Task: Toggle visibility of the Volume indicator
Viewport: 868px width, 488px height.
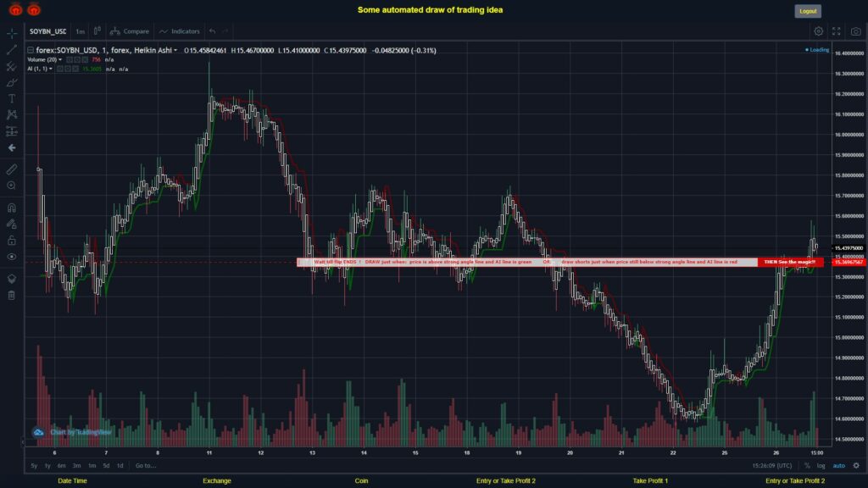Action: 70,60
